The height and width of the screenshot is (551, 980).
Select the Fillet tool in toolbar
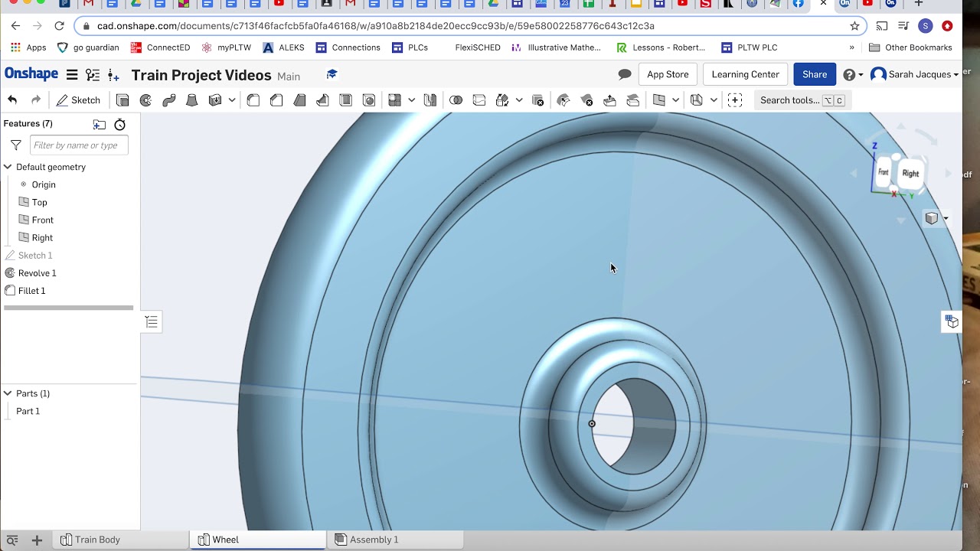pyautogui.click(x=253, y=100)
